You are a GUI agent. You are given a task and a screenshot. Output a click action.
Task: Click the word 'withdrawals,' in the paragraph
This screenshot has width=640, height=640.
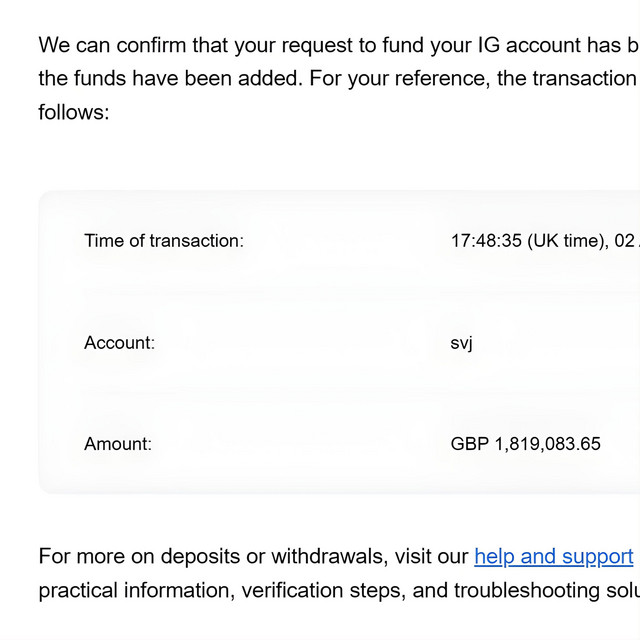click(x=330, y=557)
